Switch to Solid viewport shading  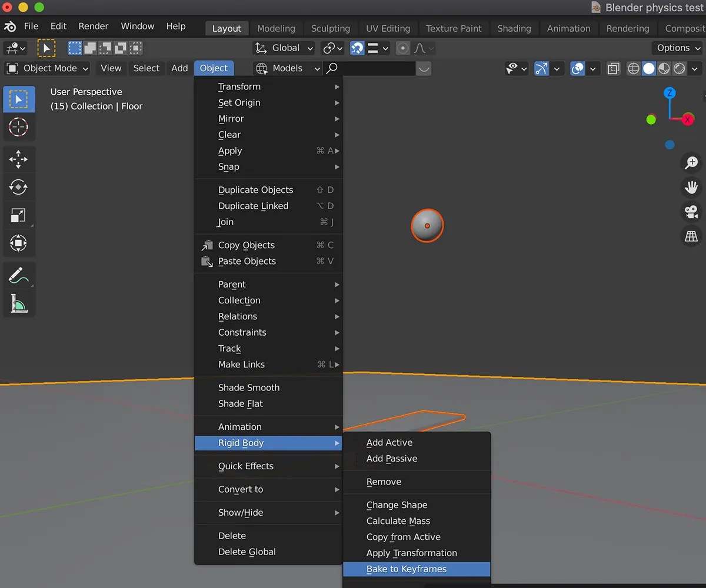coord(649,69)
